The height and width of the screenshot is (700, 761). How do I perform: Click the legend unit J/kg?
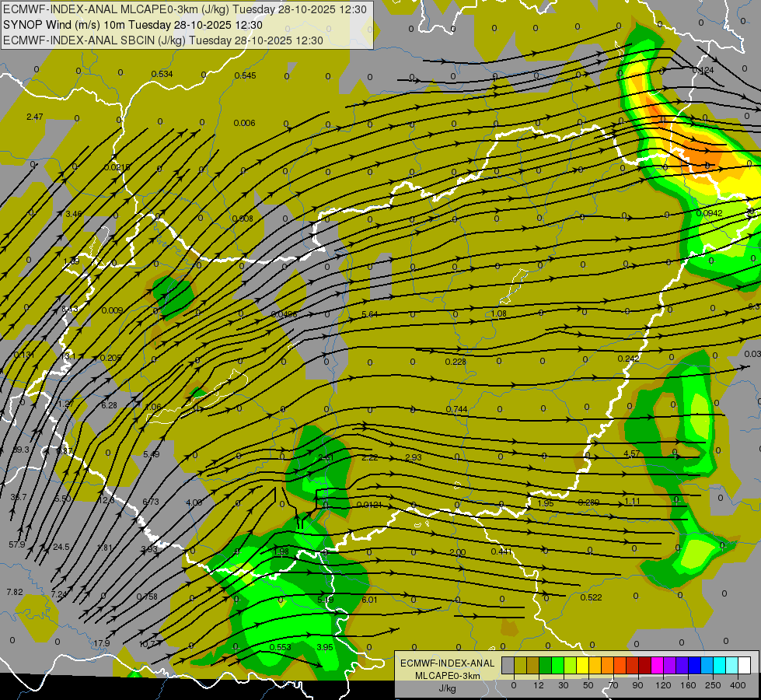tap(447, 688)
